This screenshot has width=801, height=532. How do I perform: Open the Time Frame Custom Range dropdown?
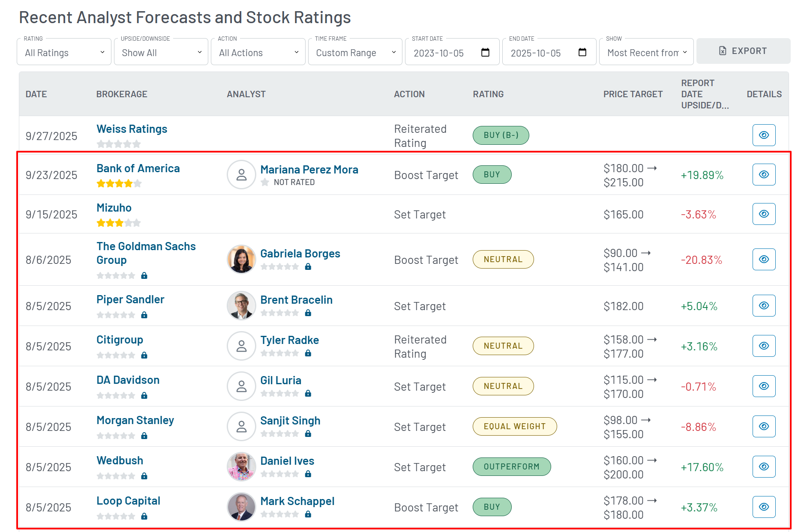355,52
